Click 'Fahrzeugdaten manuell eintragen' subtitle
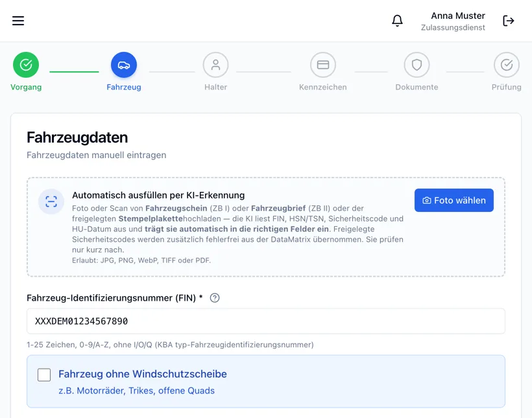The height and width of the screenshot is (418, 532). [x=97, y=156]
